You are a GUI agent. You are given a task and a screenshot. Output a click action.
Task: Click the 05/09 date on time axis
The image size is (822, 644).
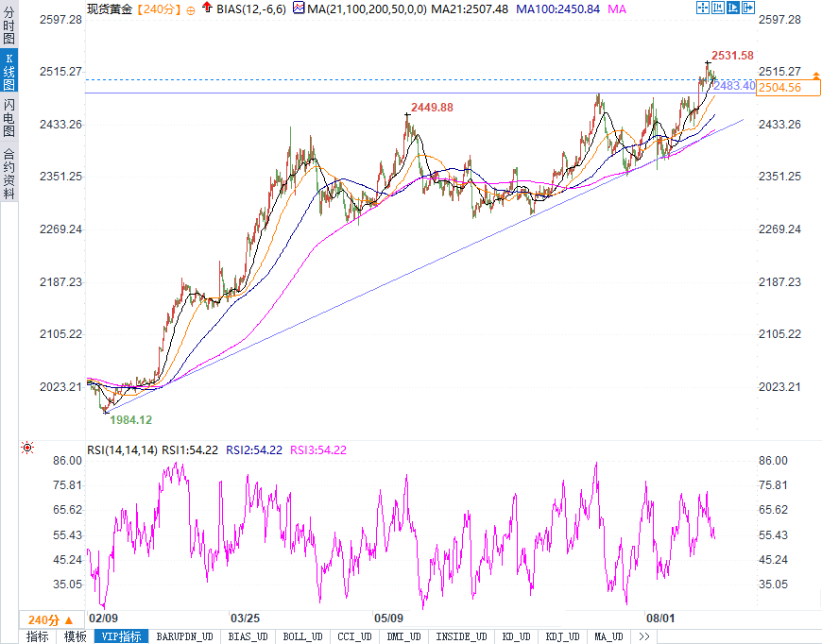point(388,619)
